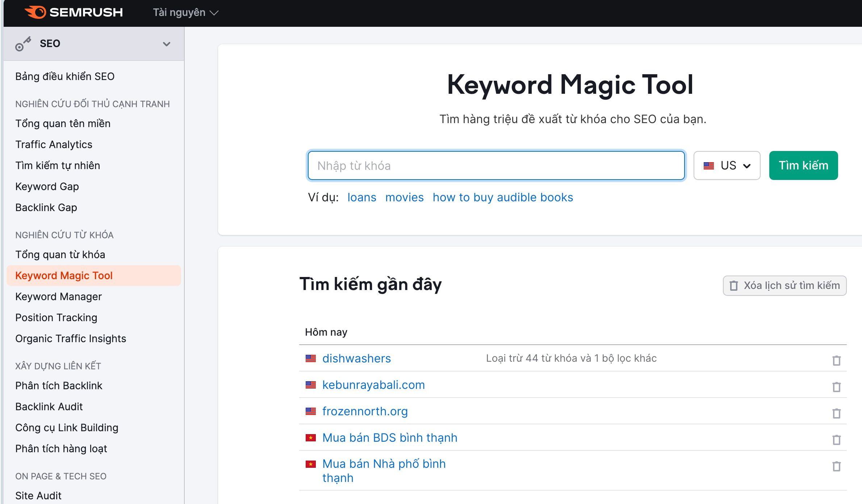Select Keyword Magic Tool in sidebar
The height and width of the screenshot is (504, 862).
click(93, 276)
